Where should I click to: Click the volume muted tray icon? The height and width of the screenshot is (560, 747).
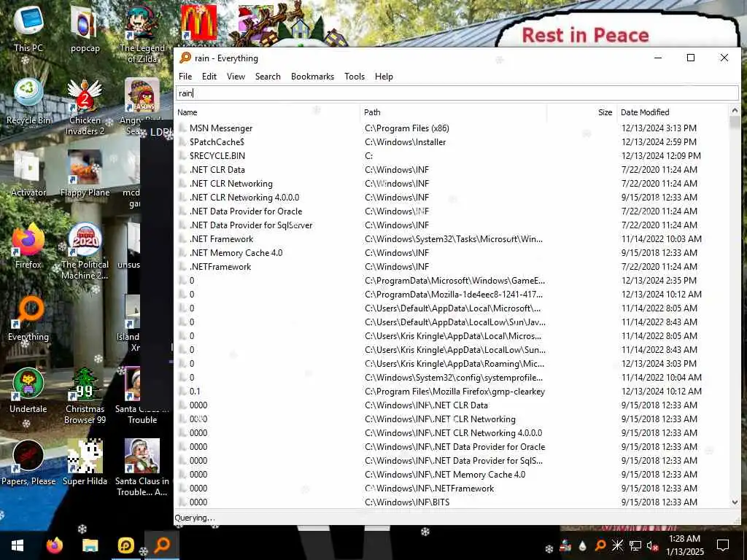point(652,545)
